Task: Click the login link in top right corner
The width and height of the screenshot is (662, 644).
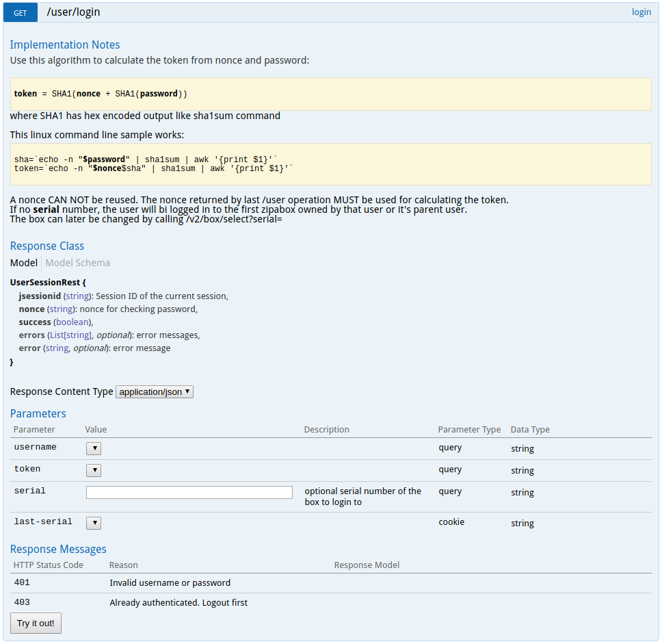Action: click(x=641, y=12)
